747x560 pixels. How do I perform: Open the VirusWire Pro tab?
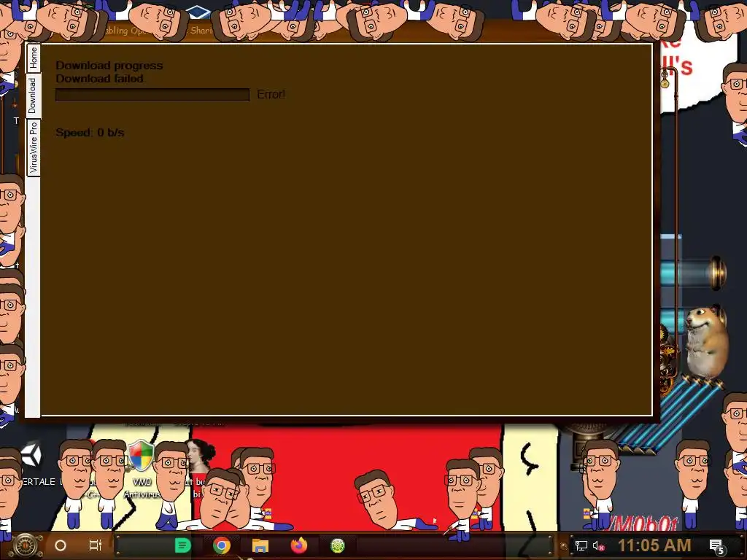tap(33, 147)
